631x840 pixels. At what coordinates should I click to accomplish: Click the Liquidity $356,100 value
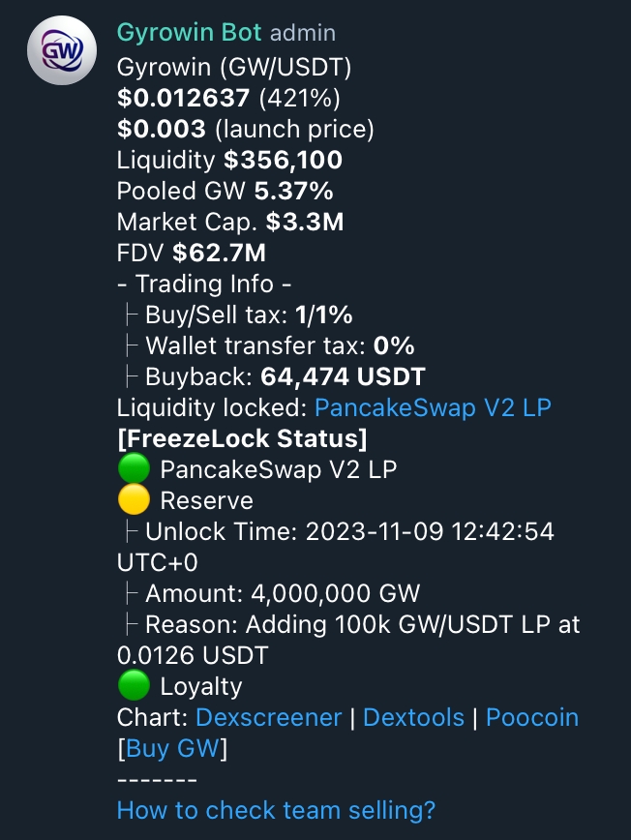[x=283, y=160]
